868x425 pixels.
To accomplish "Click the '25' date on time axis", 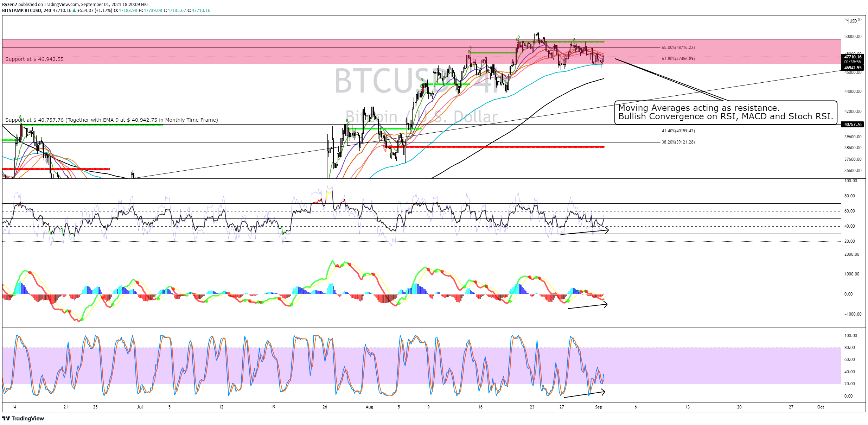I will [x=95, y=407].
